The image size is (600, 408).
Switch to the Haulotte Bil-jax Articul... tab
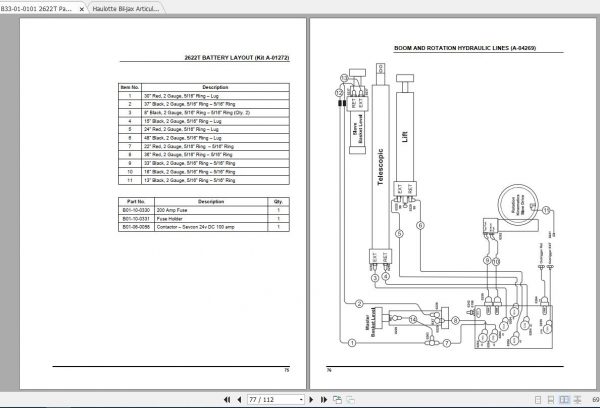(x=126, y=9)
